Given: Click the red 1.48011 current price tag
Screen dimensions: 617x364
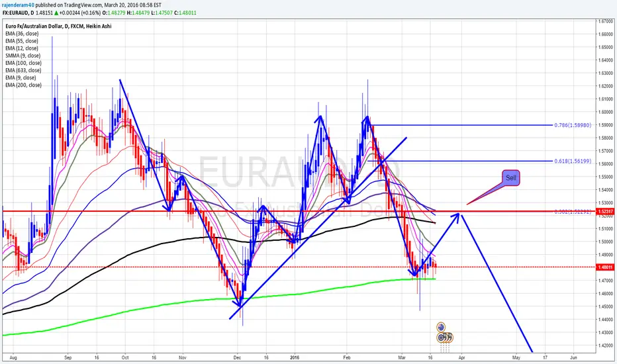Looking at the screenshot, I should click(x=605, y=267).
